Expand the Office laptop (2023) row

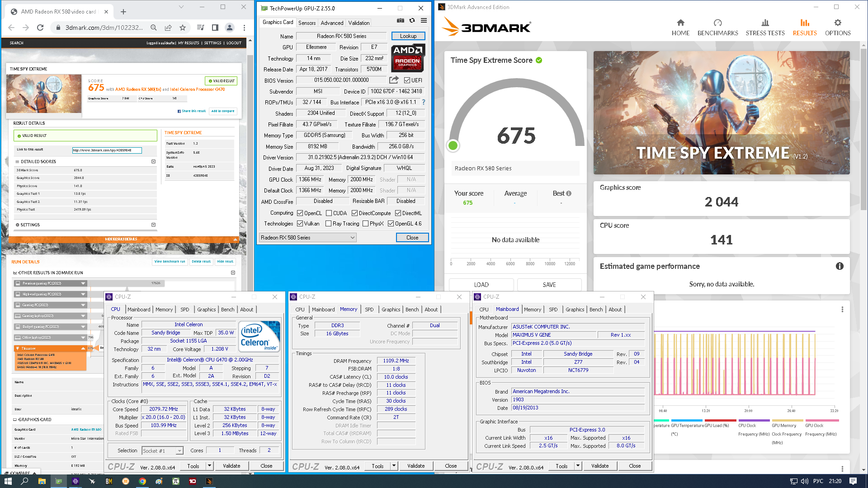pyautogui.click(x=83, y=338)
